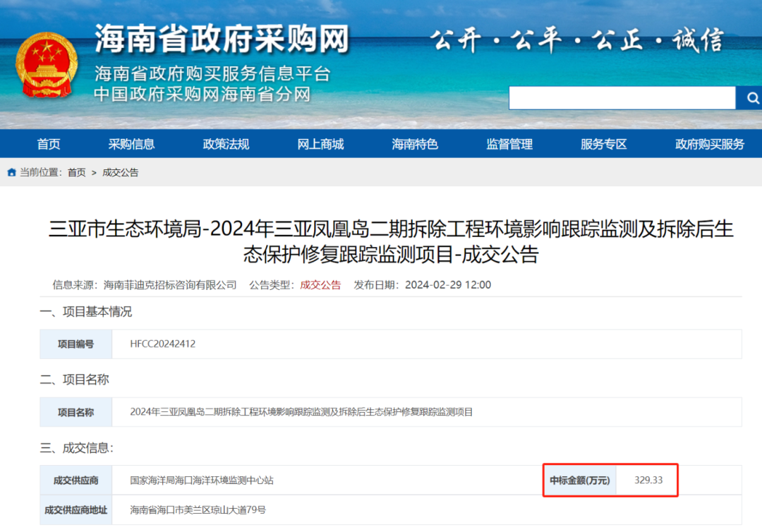The width and height of the screenshot is (762, 532).
Task: Click the home icon in breadcrumb
Action: tap(12, 172)
